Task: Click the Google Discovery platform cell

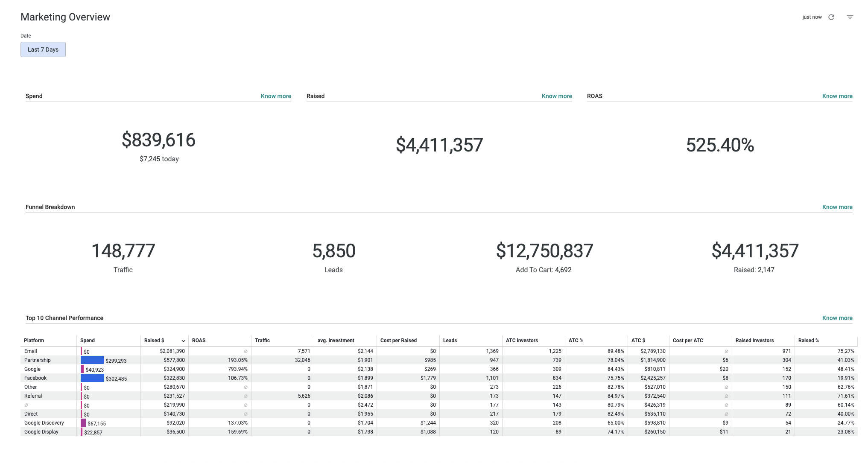Action: (44, 423)
